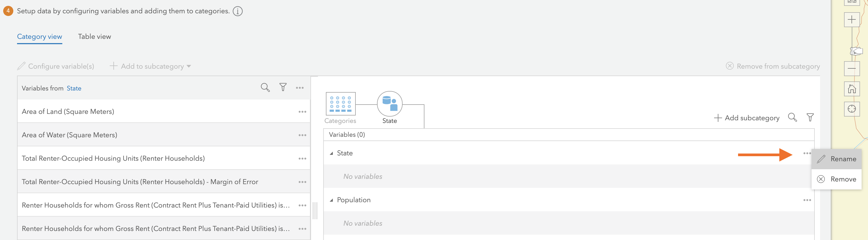Click the Add subcategory button
The image size is (868, 240).
click(x=746, y=118)
